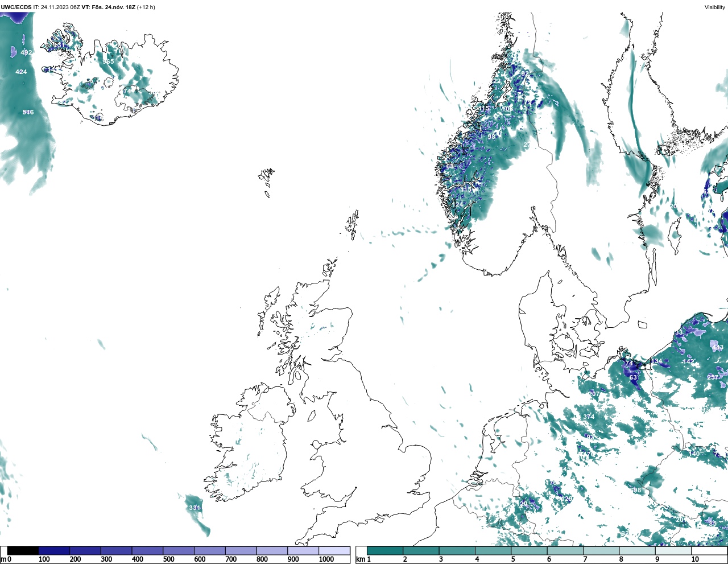Select the "257" value near the map's east edge
Viewport: 728px width, 564px height.
[713, 377]
